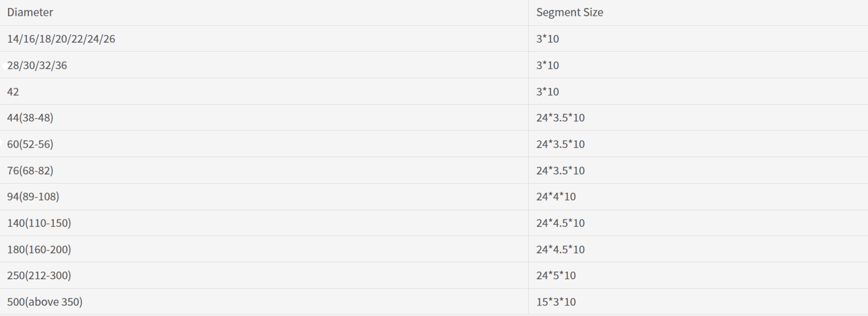Click segment size for diameter 180(160-200)
The width and height of the screenshot is (868, 316).
pyautogui.click(x=560, y=250)
